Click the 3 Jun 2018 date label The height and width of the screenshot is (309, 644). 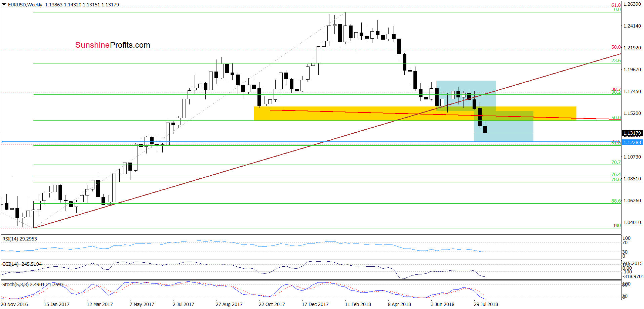pyautogui.click(x=443, y=304)
